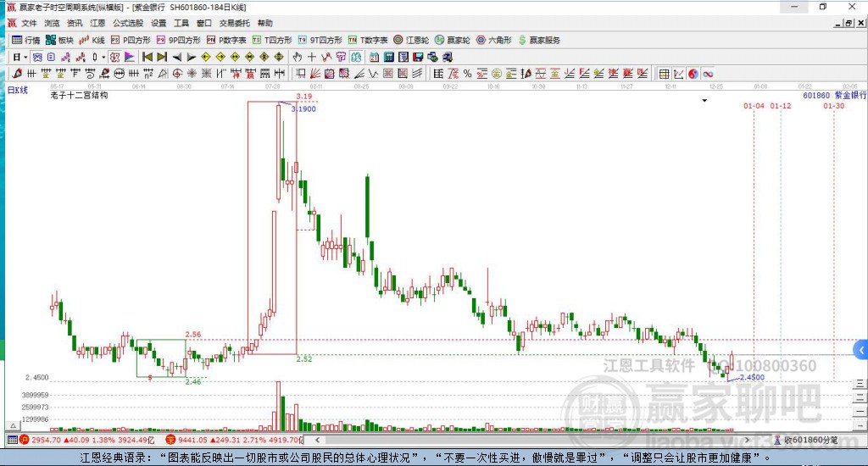Open the 9P四方形 tool
Viewport: 868px width, 466px height.
click(x=178, y=40)
